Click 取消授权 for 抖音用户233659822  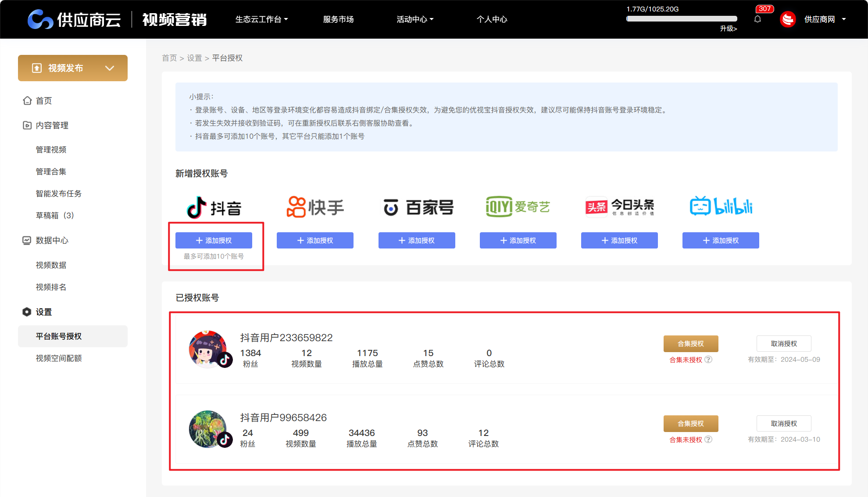click(x=784, y=344)
